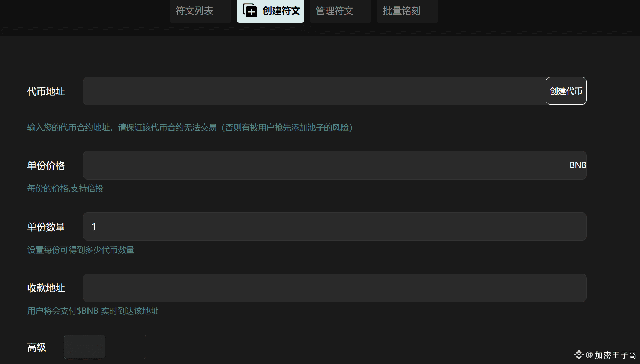Click the 高级 label next to the switch
Viewport: 640px width, 364px height.
click(x=36, y=347)
